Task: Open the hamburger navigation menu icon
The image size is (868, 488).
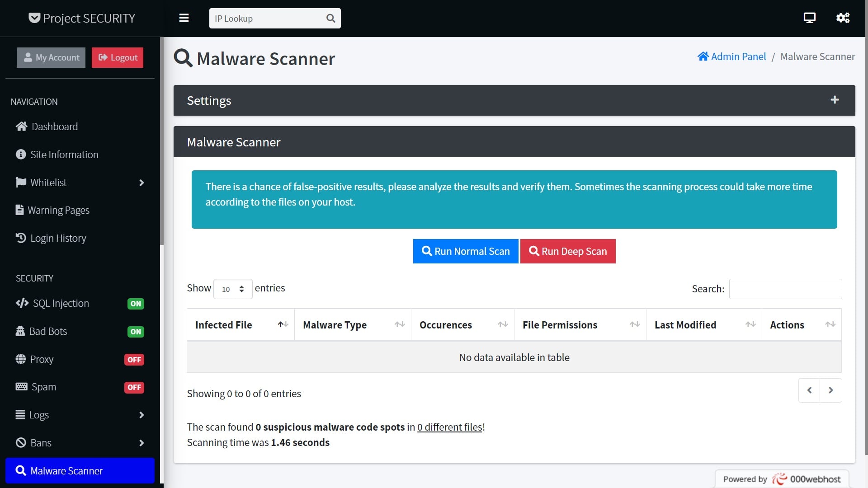Action: (x=184, y=18)
